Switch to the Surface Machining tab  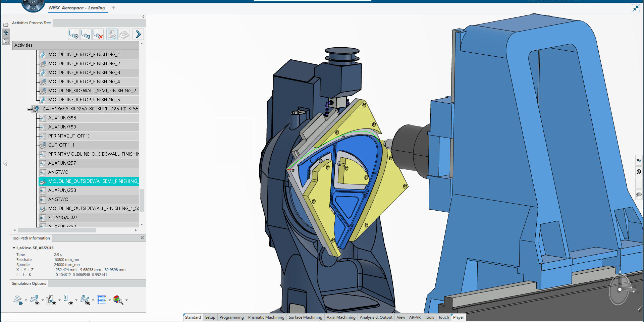305,317
